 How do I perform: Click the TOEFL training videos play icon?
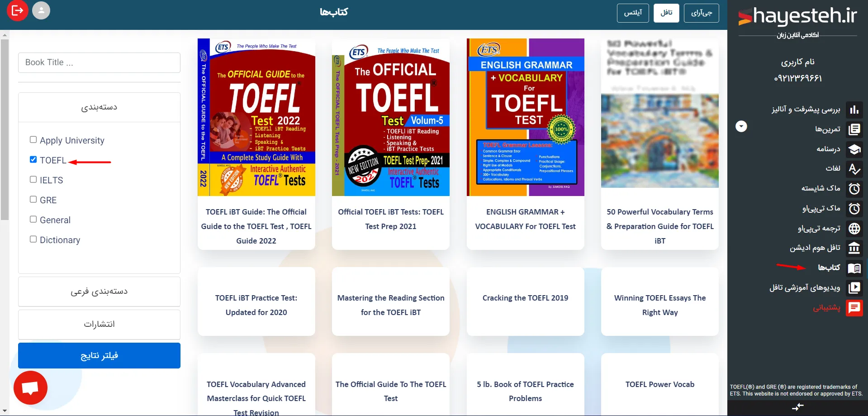coord(854,288)
